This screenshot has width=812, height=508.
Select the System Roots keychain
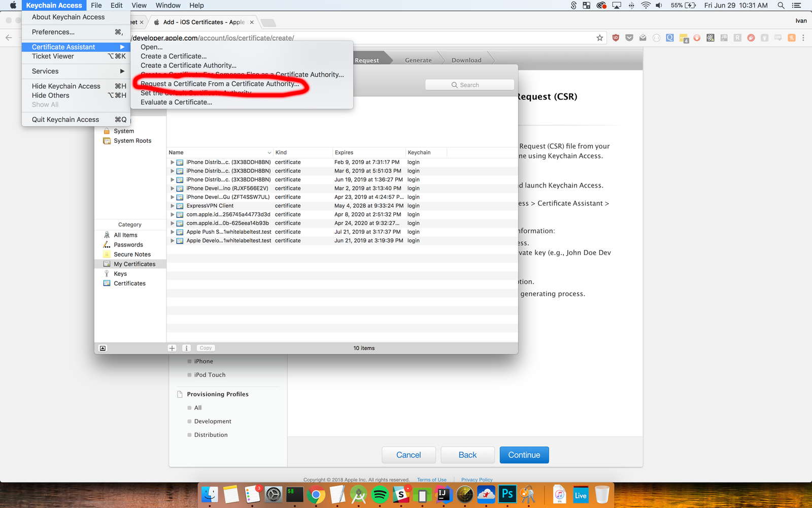point(130,141)
